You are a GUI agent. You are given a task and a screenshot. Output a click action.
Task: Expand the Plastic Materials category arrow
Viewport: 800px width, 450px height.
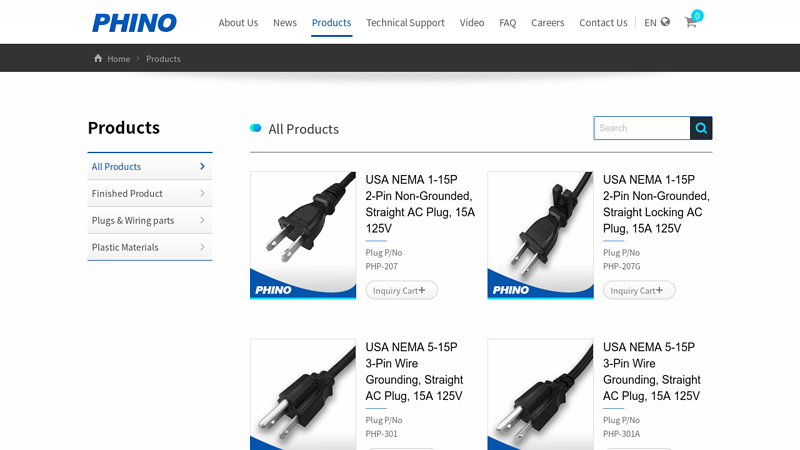[202, 247]
